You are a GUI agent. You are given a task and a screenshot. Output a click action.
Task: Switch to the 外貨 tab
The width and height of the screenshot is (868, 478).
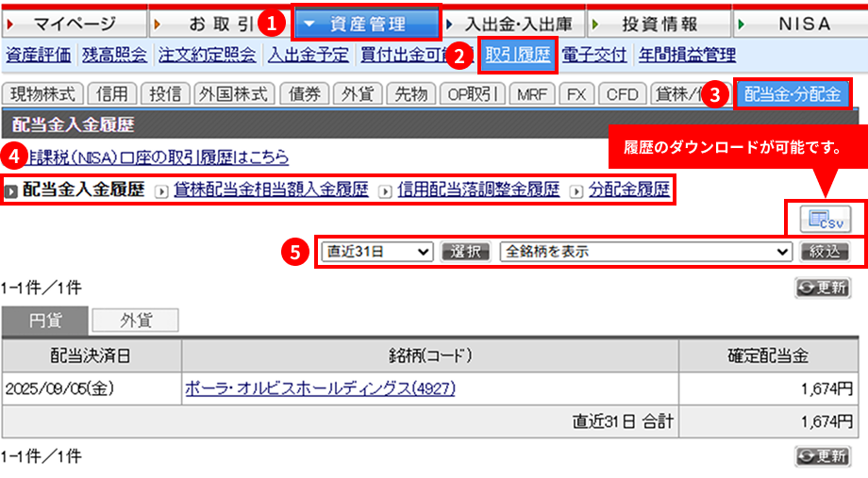(x=135, y=321)
